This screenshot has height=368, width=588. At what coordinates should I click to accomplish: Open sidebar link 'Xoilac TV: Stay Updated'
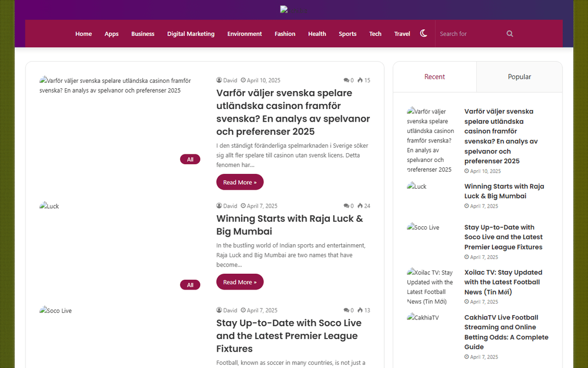coord(503,282)
